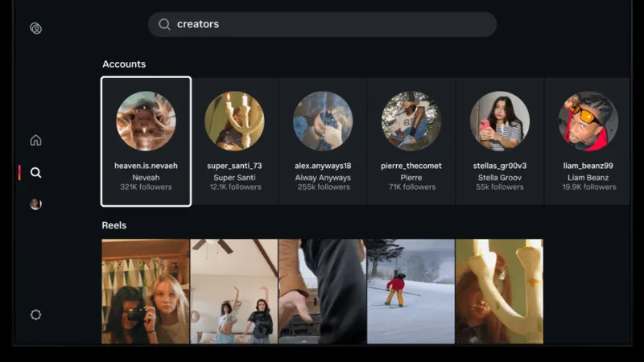The width and height of the screenshot is (644, 362).
Task: Open the pierre_thecomet account
Action: (x=411, y=142)
